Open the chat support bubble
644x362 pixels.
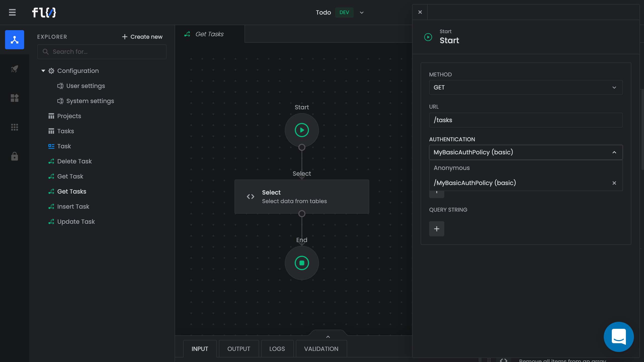[618, 337]
